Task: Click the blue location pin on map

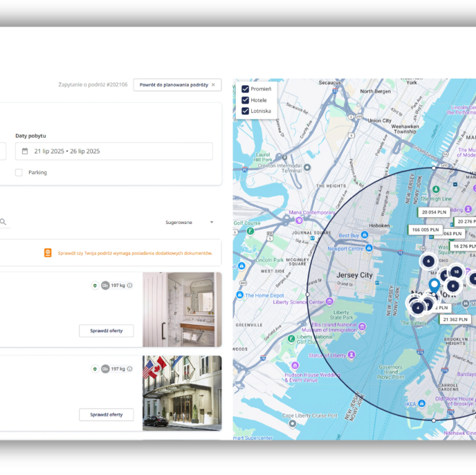Action: pyautogui.click(x=434, y=285)
